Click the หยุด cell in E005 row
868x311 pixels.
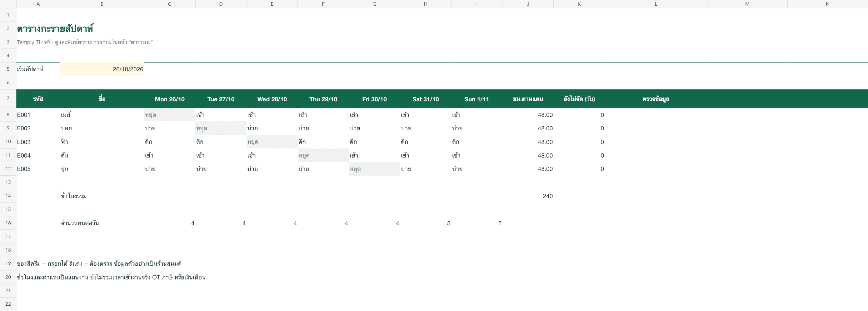(374, 169)
